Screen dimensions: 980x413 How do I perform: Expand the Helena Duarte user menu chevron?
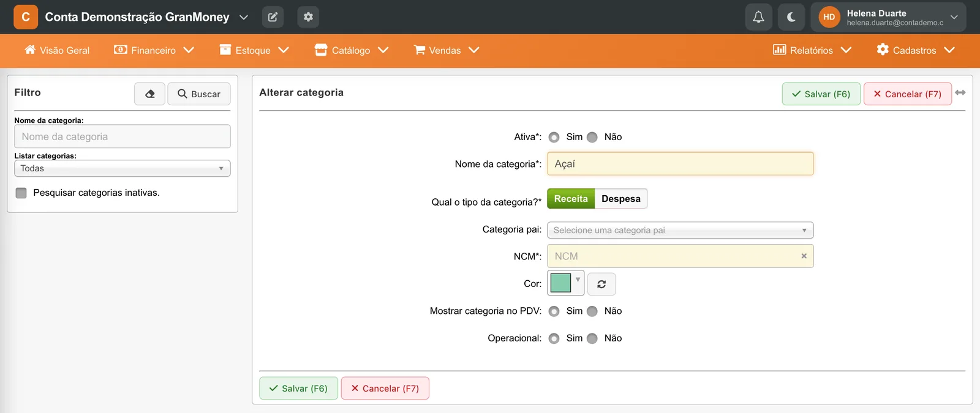954,17
